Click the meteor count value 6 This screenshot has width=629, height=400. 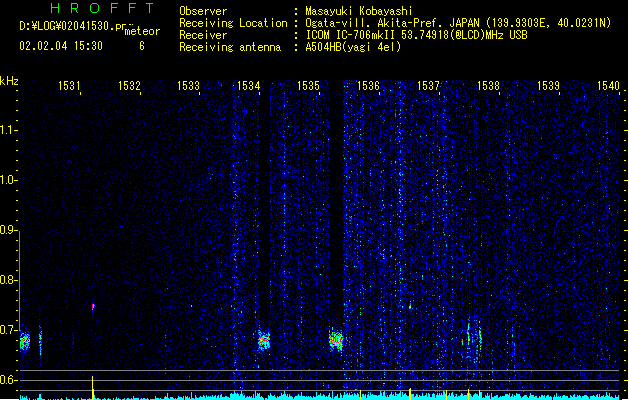tap(142, 46)
